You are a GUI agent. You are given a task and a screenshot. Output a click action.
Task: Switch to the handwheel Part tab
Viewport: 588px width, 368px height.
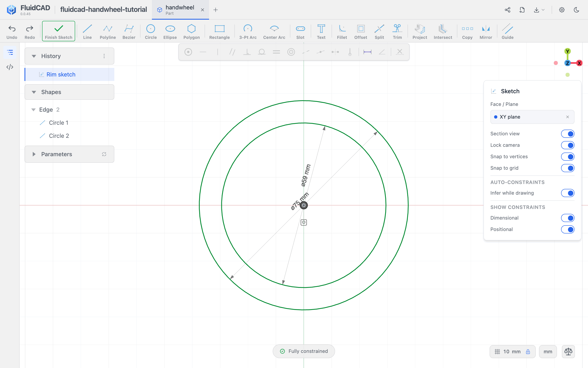coord(180,10)
